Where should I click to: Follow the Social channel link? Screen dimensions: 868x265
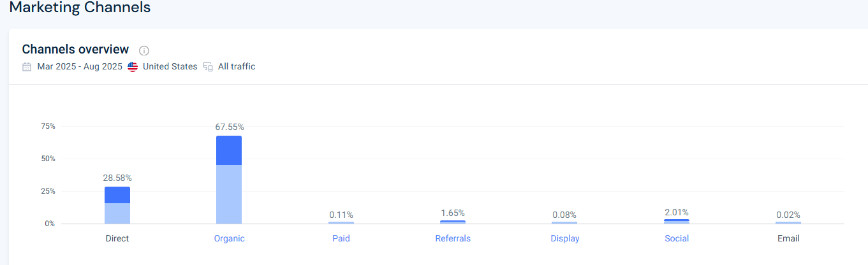(677, 239)
